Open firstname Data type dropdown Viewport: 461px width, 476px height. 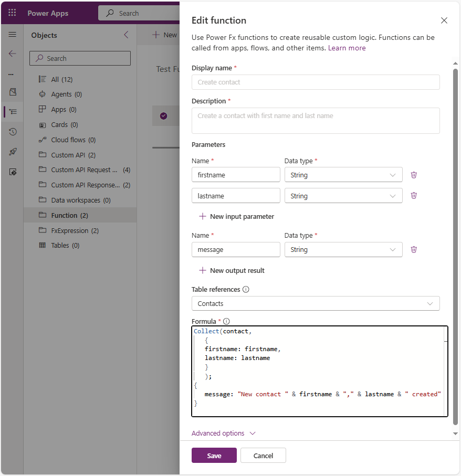(x=343, y=175)
